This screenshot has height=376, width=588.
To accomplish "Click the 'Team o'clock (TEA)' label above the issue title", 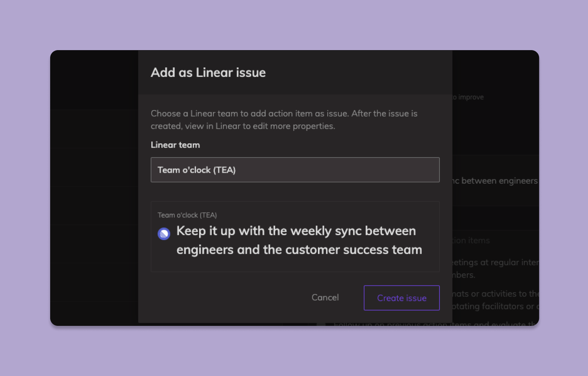I will coord(187,215).
